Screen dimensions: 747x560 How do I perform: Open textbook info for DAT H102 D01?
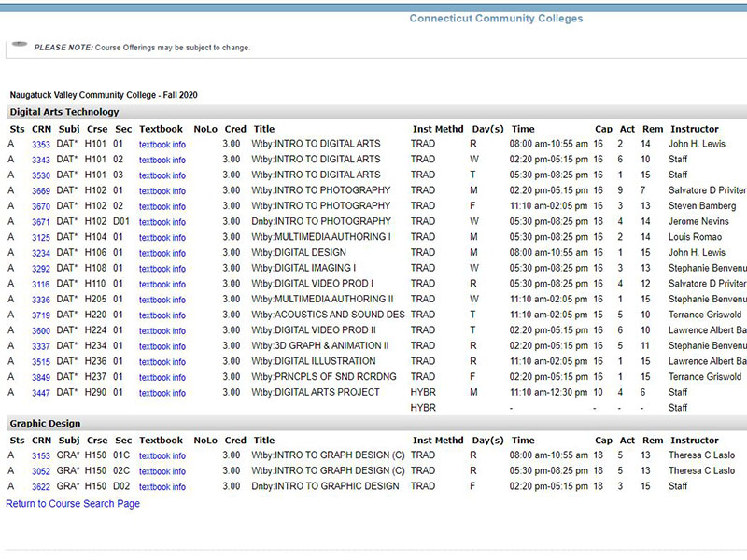[x=162, y=222]
